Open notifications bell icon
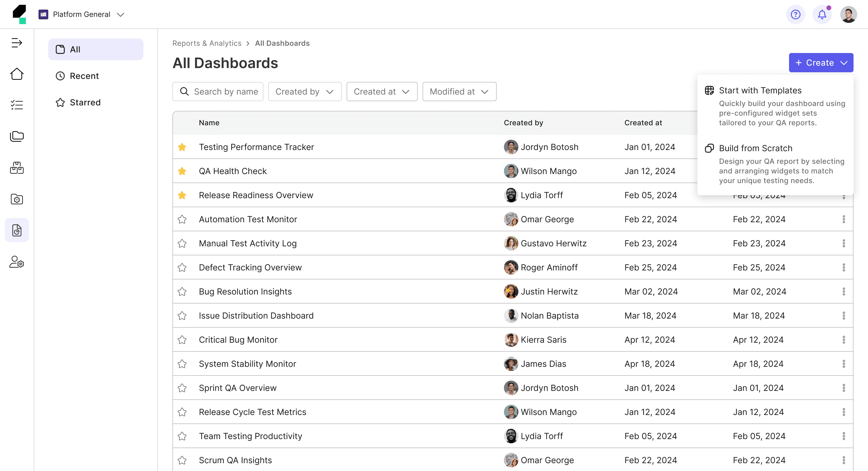Screen dimensions: 868x471 tap(822, 14)
